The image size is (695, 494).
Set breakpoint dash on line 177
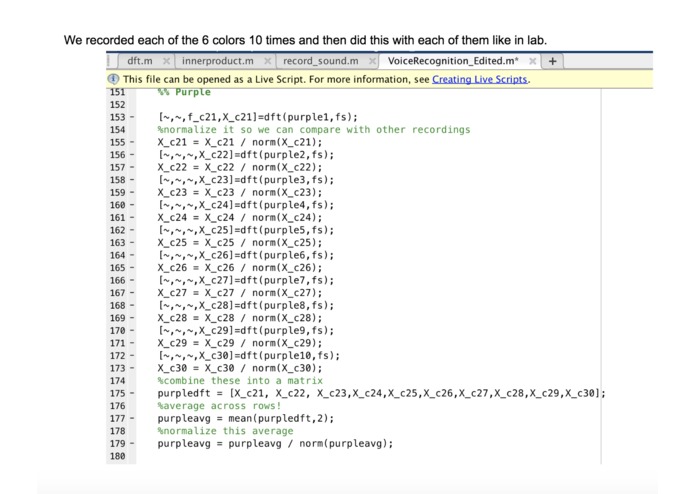click(132, 419)
